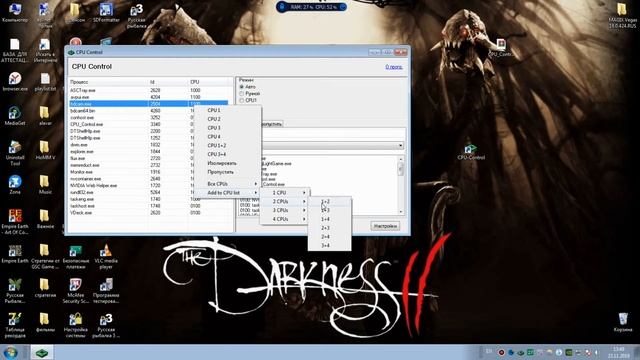Select the VDeck.exe process row

click(x=149, y=213)
